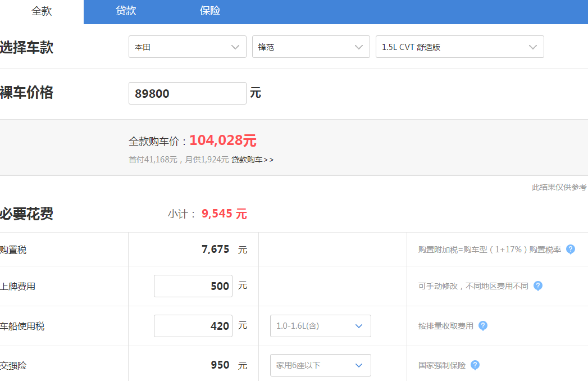Click the 国家强制保险 note
This screenshot has width=588, height=381.
point(442,365)
